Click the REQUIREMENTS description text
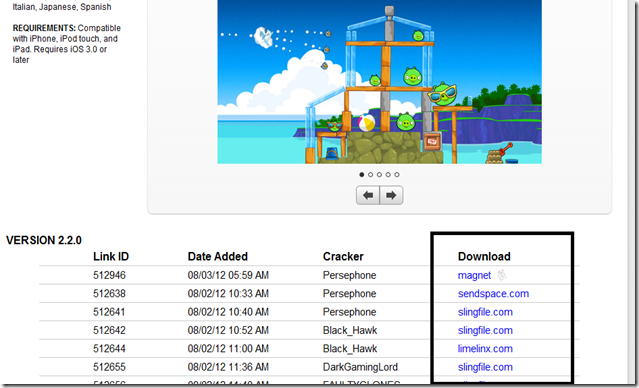639x388 pixels. 66,44
